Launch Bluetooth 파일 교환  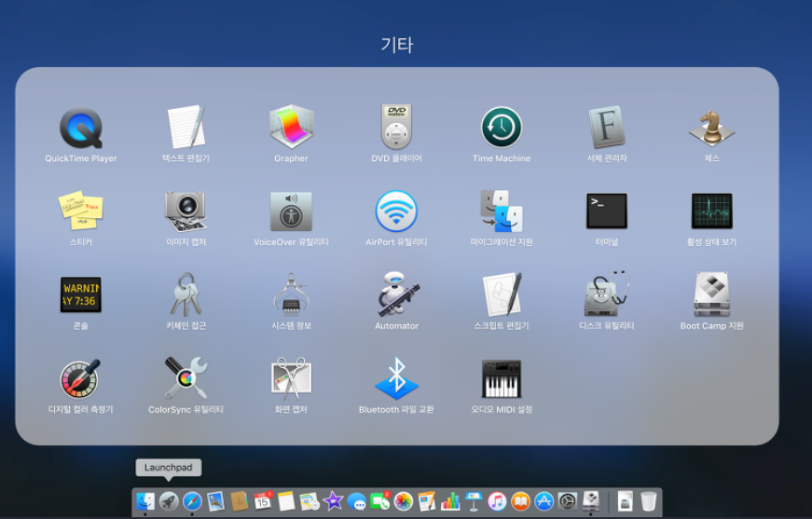click(396, 379)
